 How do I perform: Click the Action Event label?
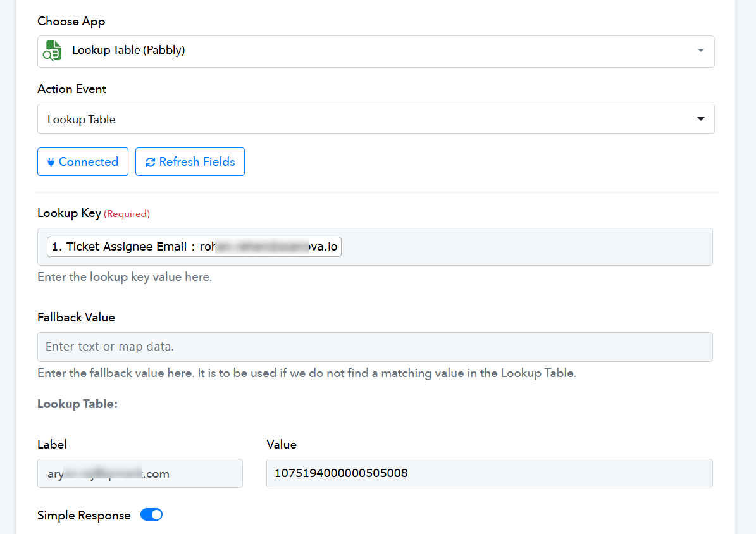[71, 89]
